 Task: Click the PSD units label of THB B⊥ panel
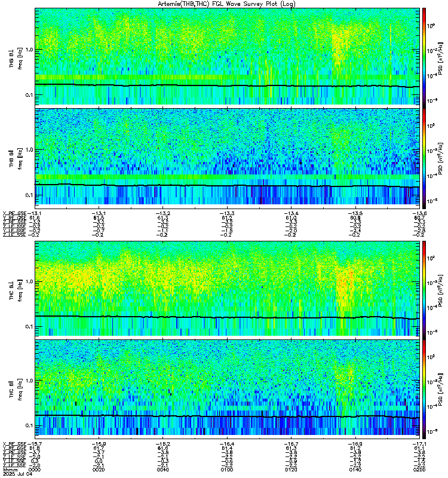(440, 56)
